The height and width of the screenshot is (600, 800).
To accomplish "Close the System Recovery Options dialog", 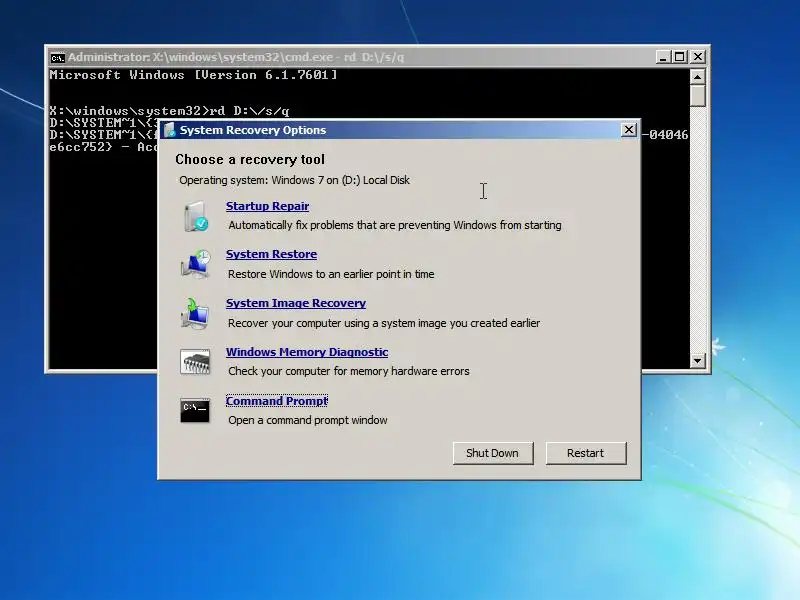I will [x=629, y=130].
